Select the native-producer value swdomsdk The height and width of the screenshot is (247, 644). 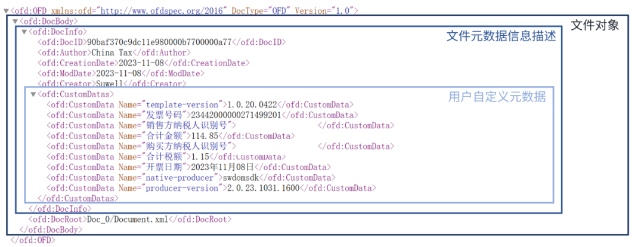pos(241,178)
